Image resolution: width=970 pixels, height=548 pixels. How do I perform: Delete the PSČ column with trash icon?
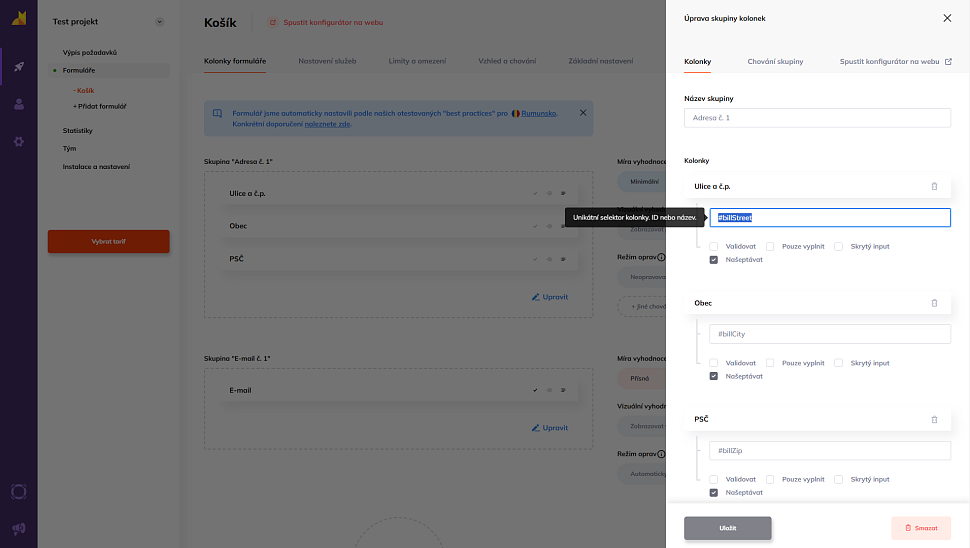[934, 419]
